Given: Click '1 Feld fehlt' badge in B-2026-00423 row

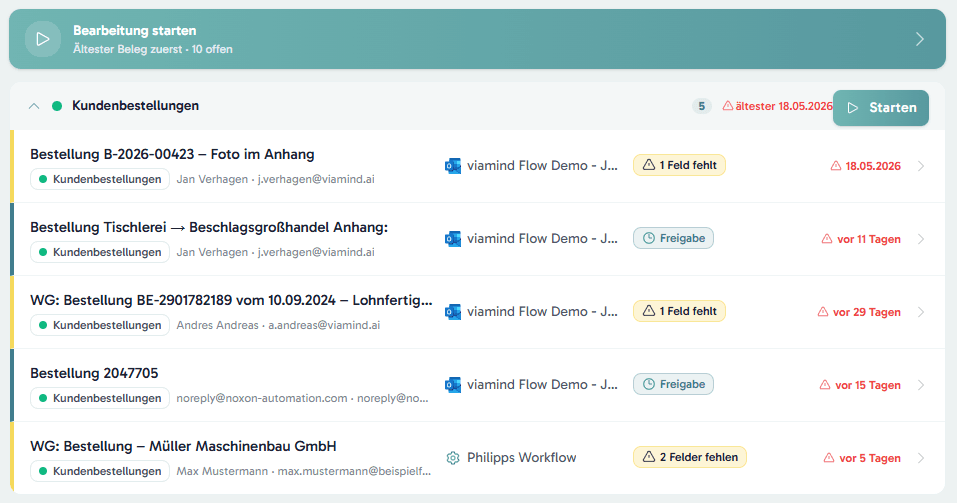Looking at the screenshot, I should (x=679, y=165).
